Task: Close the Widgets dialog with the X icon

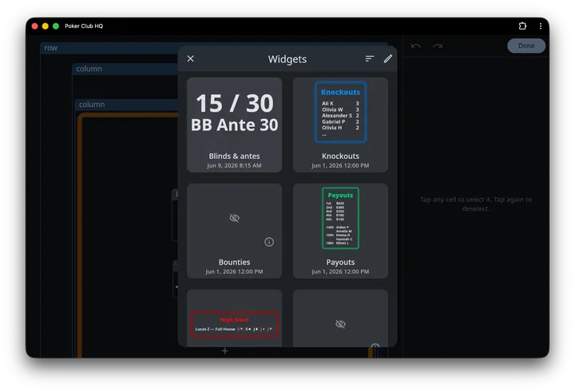Action: pos(190,58)
